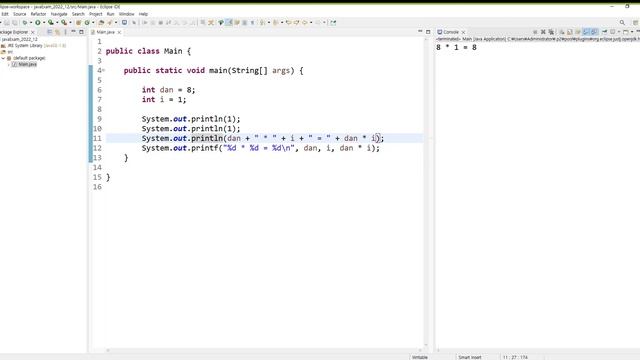Open the Project menu

pos(96,14)
